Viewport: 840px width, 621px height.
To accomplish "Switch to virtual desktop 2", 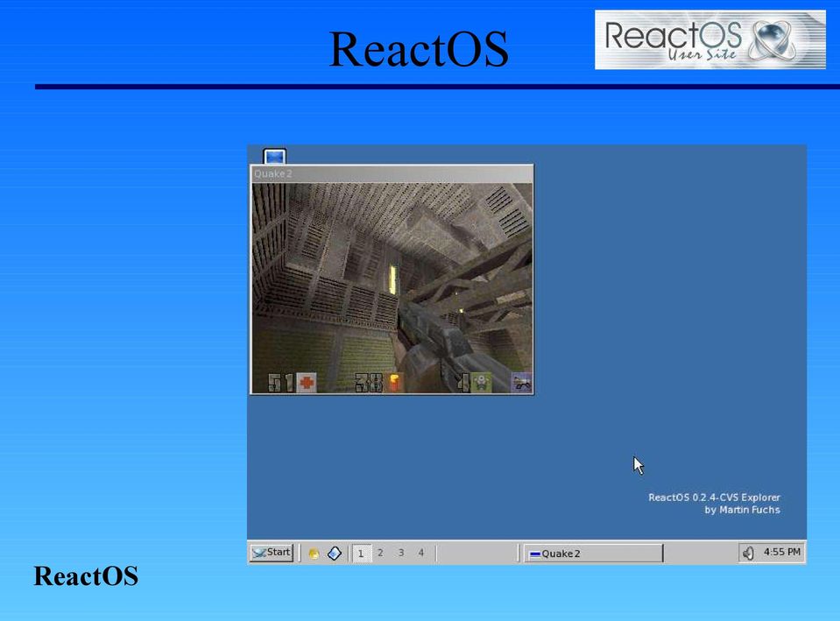I will (x=380, y=553).
